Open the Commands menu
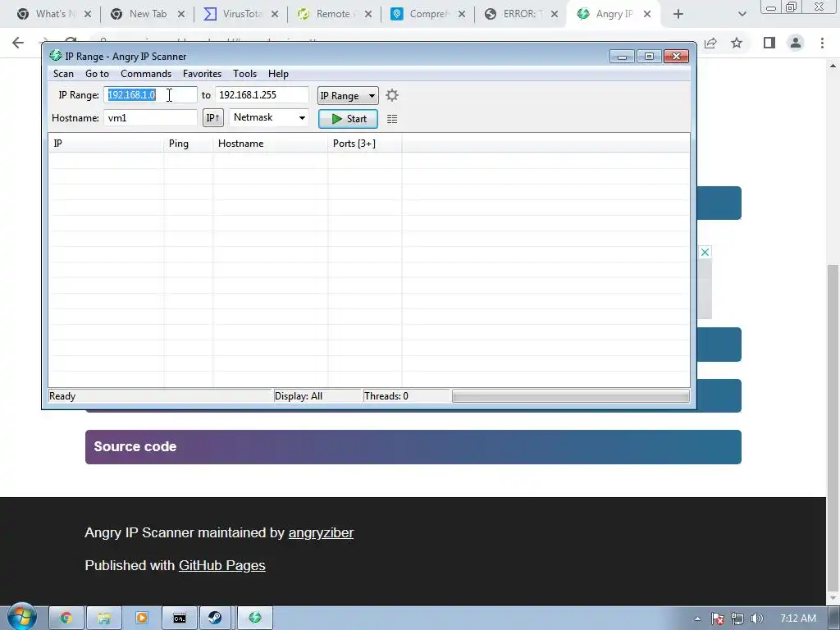Image resolution: width=840 pixels, height=630 pixels. tap(146, 74)
